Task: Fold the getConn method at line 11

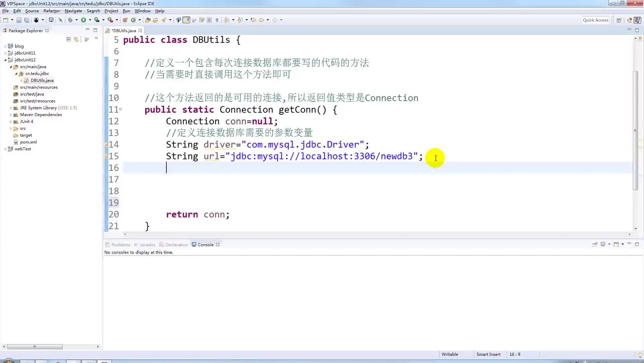Action: (x=120, y=109)
